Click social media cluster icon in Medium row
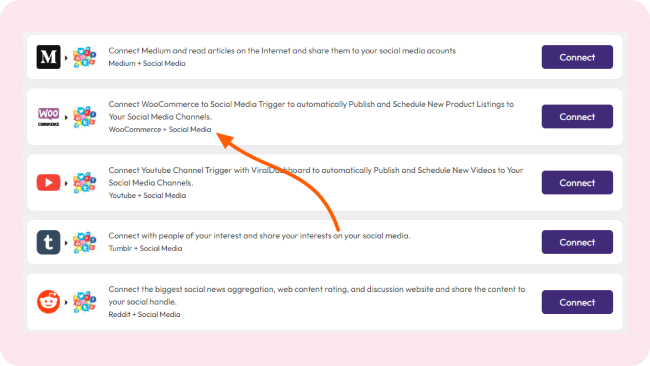 coord(85,57)
